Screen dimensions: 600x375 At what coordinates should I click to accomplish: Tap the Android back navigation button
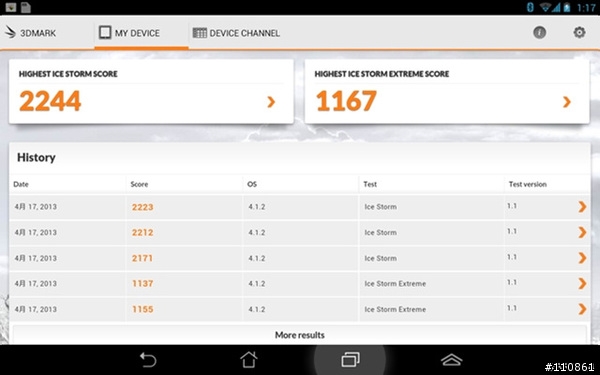(x=148, y=360)
